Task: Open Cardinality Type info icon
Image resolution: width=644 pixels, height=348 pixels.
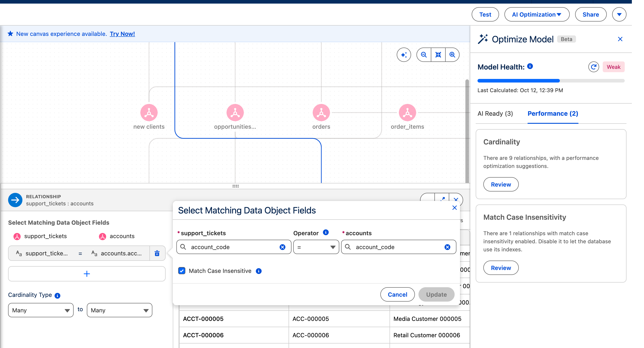Action: 57,296
